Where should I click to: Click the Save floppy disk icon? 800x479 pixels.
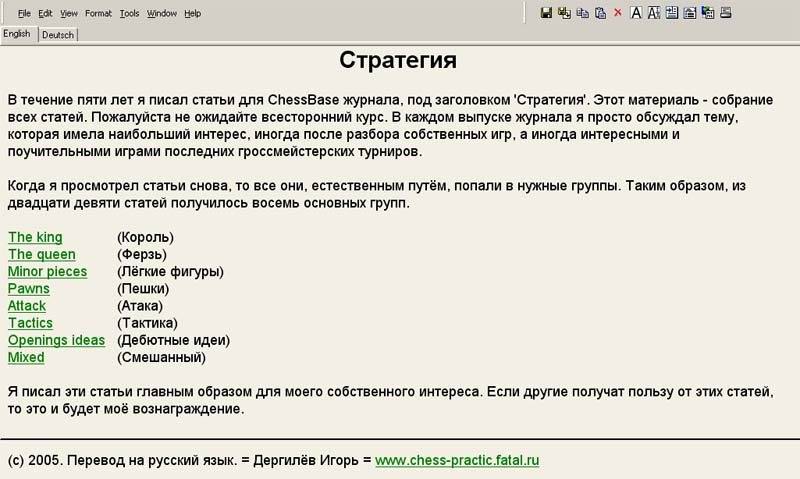tap(546, 13)
